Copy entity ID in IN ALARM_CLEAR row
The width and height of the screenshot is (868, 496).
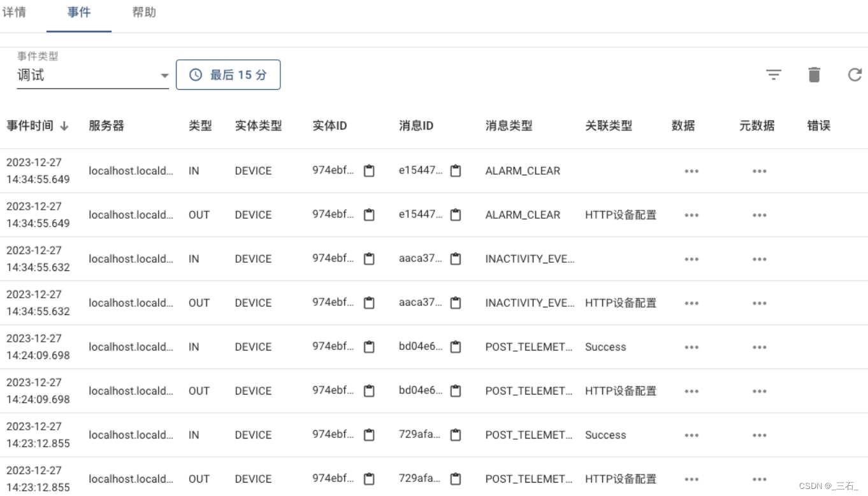click(x=369, y=171)
